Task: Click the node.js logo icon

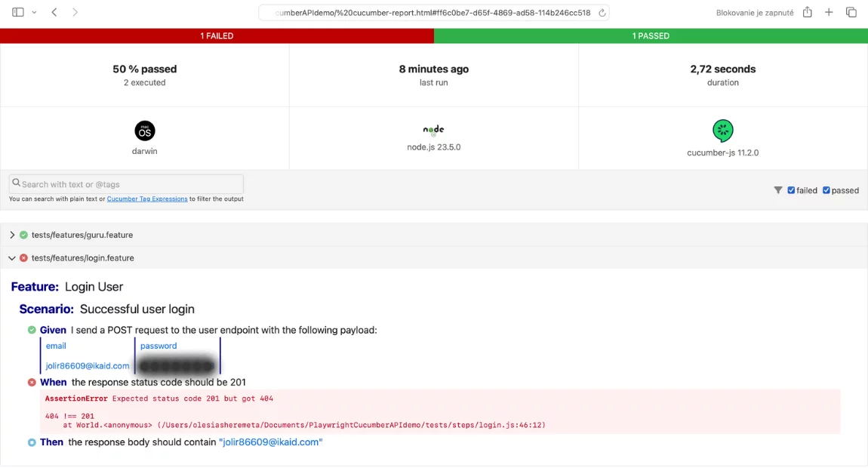Action: coord(433,130)
